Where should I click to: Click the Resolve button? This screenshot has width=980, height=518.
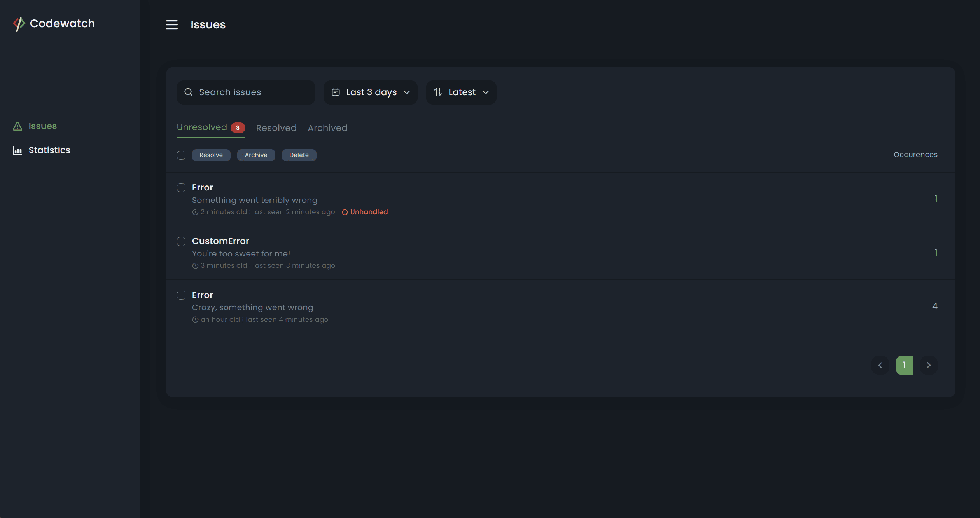211,155
